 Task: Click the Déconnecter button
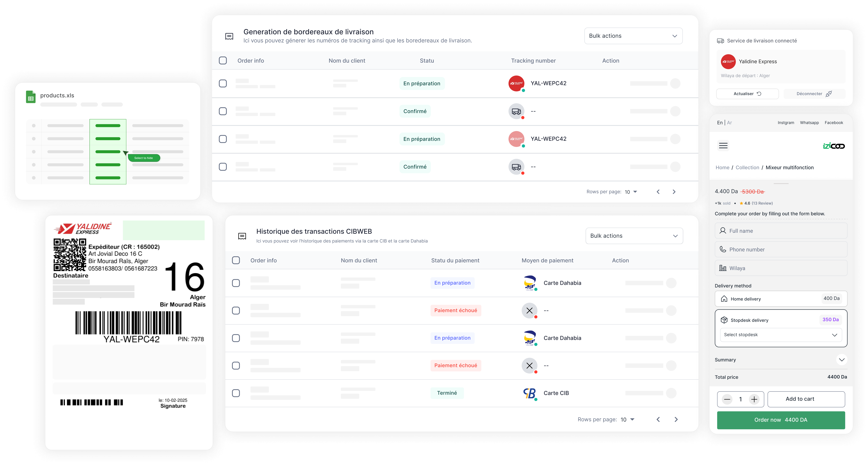[x=814, y=94]
